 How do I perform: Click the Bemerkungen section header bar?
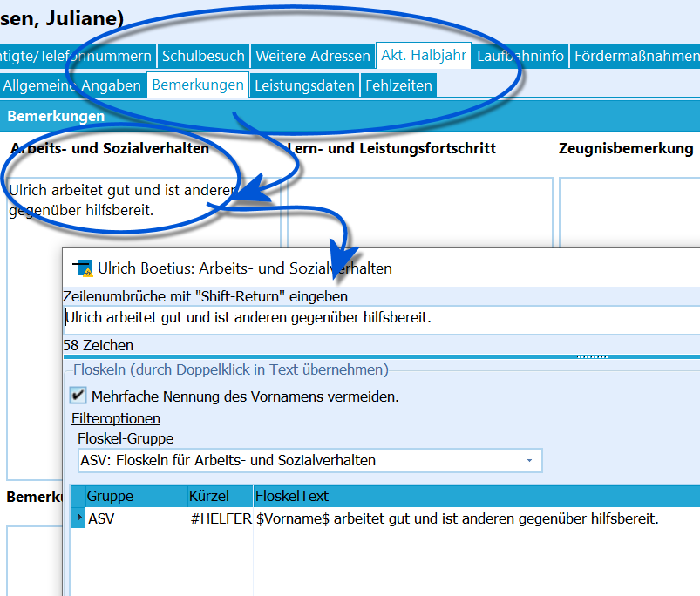(350, 116)
